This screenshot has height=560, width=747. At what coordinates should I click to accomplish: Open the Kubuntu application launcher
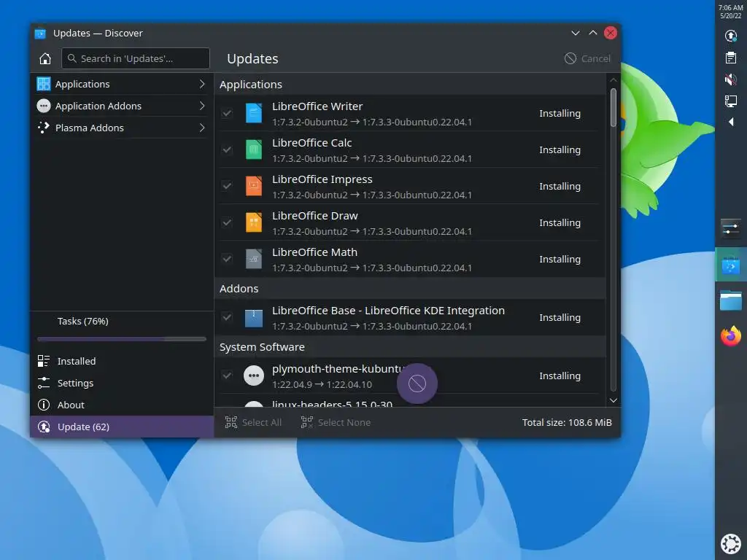point(731,544)
